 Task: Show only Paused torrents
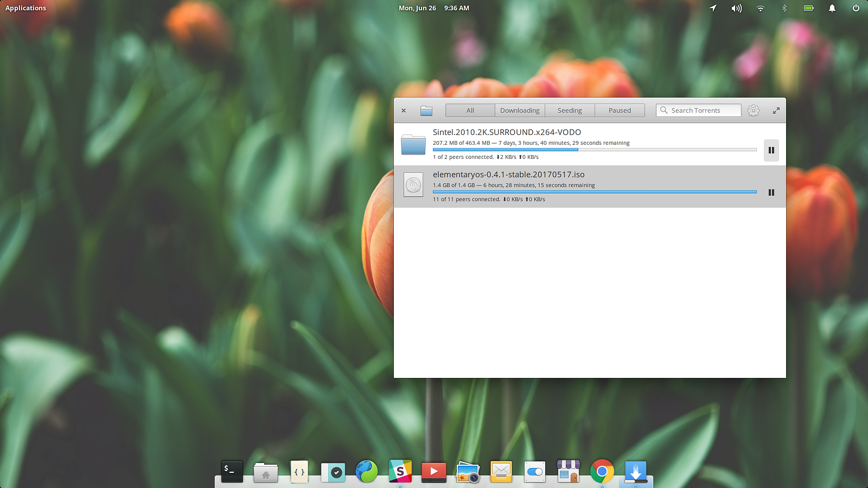tap(620, 111)
